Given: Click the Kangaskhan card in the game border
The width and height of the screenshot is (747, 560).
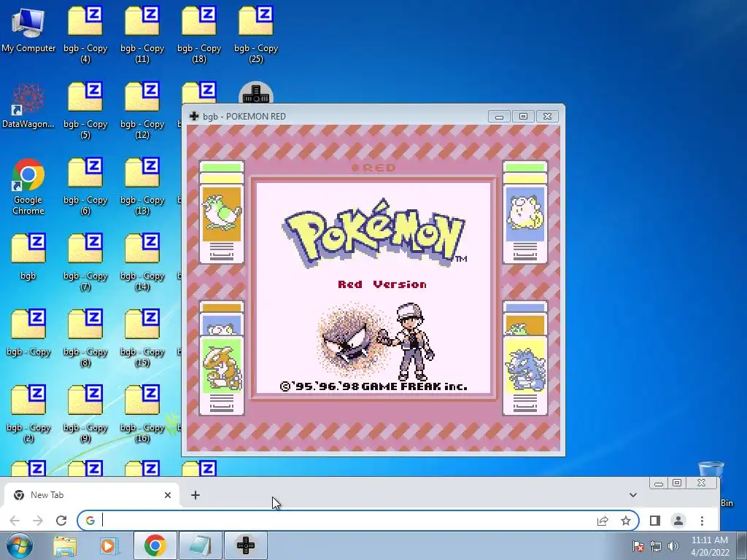Looking at the screenshot, I should tap(222, 376).
